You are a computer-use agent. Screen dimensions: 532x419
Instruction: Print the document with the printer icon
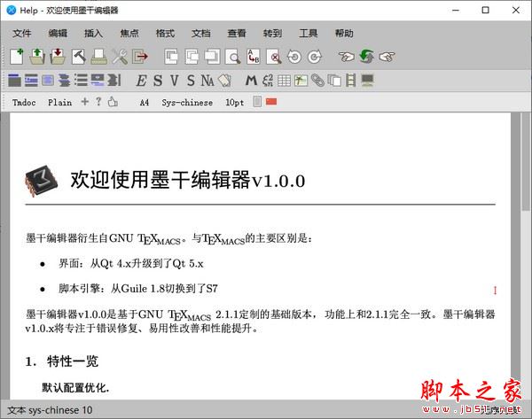tap(99, 57)
